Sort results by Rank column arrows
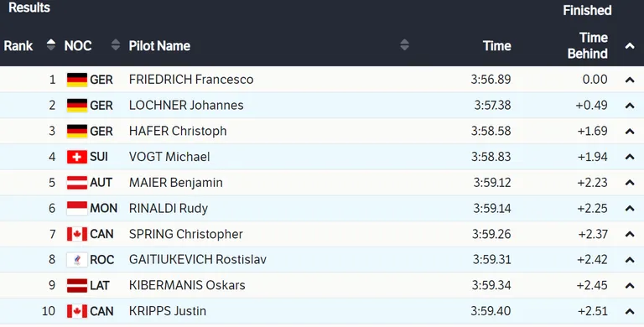 (51, 44)
